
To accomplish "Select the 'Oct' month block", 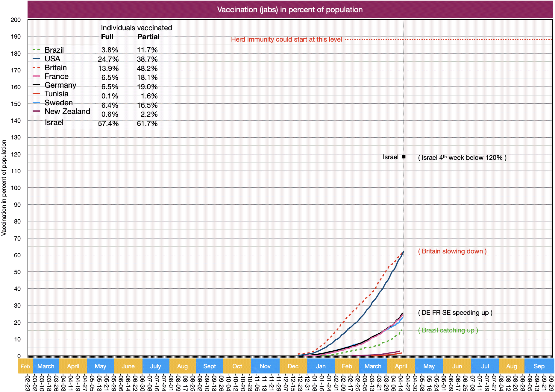I will (237, 366).
